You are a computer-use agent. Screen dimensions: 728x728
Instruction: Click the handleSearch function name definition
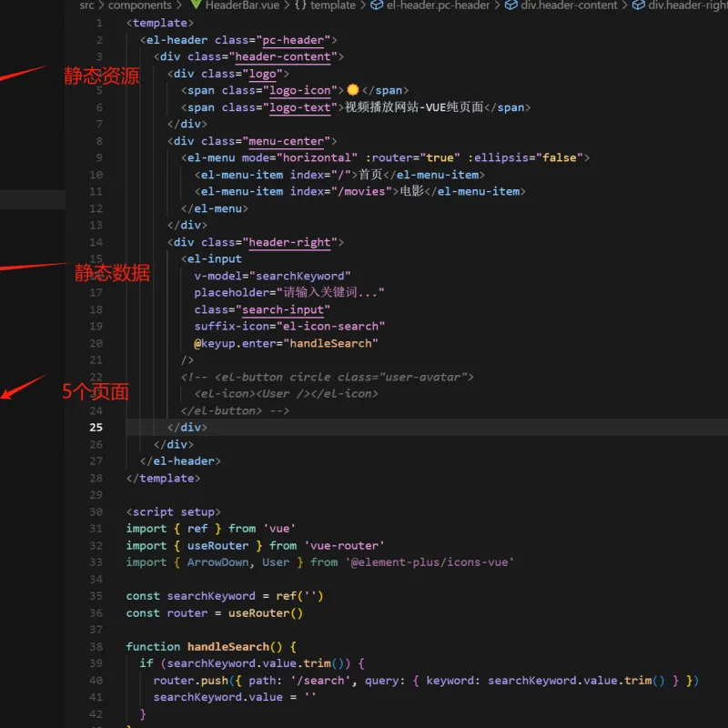point(228,647)
